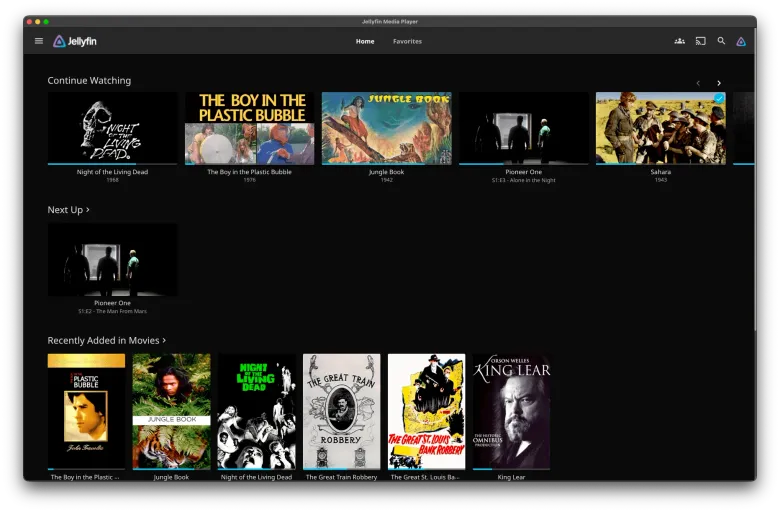Open the cast to device icon
The width and height of the screenshot is (780, 512).
coord(700,41)
